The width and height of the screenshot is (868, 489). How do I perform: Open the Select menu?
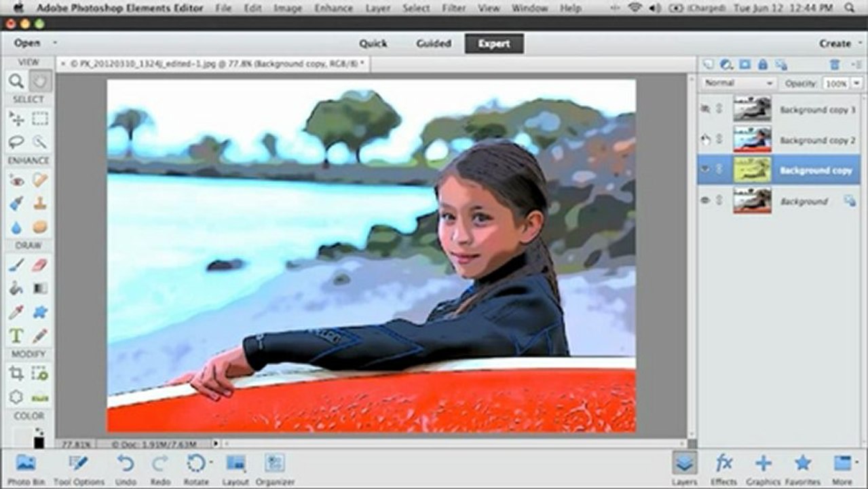415,8
